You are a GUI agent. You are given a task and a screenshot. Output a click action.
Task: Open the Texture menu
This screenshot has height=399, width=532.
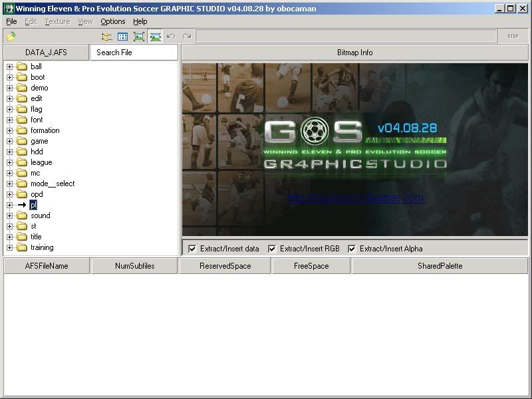click(57, 21)
